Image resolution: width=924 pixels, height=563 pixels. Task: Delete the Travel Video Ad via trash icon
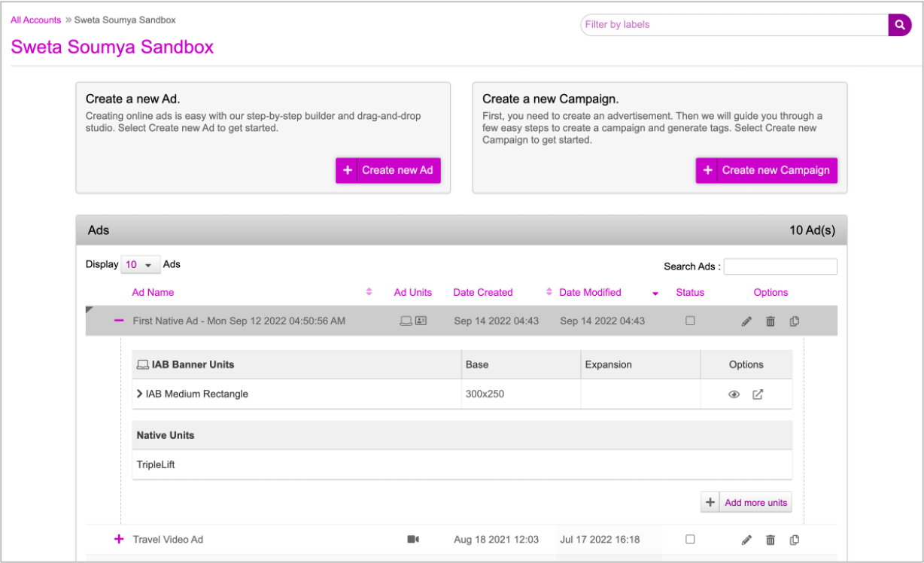click(771, 540)
